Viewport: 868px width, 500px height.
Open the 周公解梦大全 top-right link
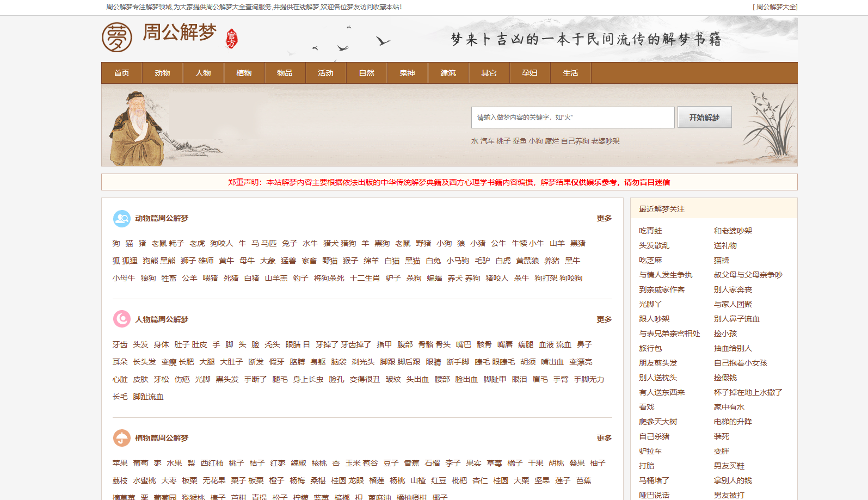pyautogui.click(x=775, y=7)
